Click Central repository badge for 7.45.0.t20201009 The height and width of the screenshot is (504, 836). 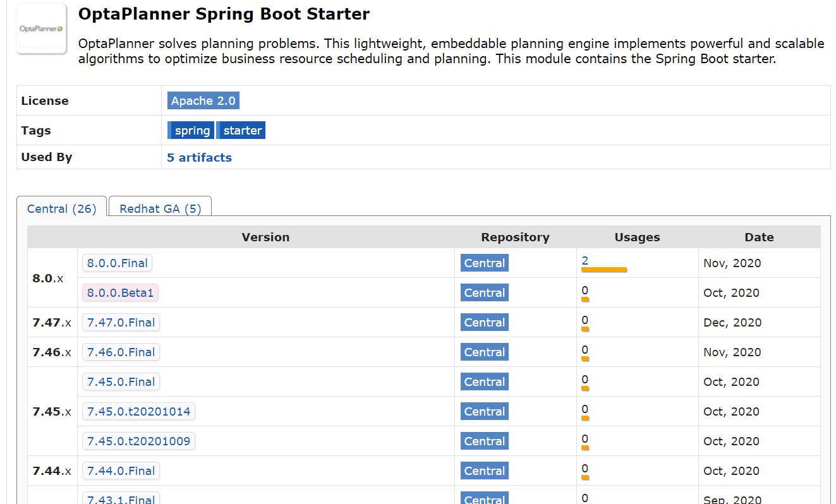coord(485,441)
